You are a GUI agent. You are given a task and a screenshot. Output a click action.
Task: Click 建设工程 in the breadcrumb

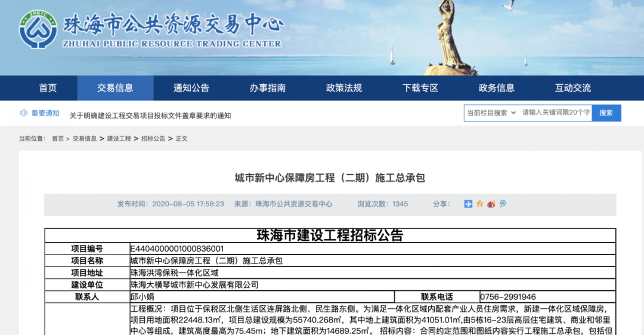click(119, 138)
